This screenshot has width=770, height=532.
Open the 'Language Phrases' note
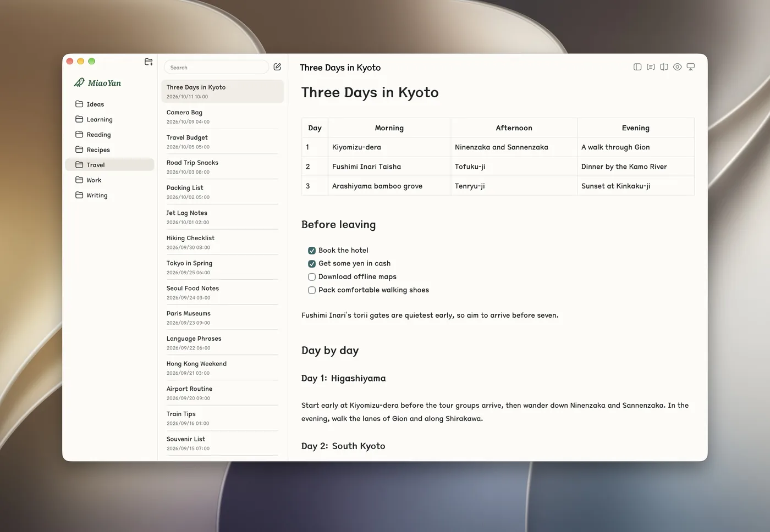tap(222, 343)
